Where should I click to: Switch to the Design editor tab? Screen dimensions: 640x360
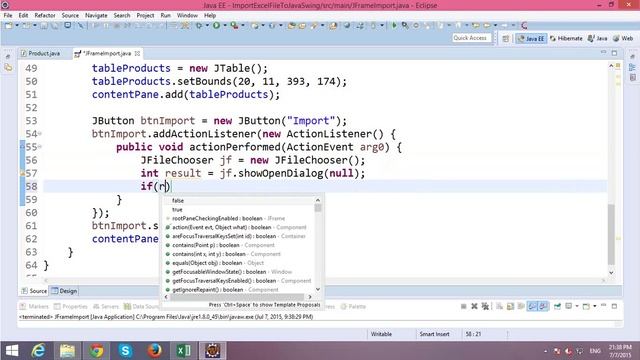point(64,291)
